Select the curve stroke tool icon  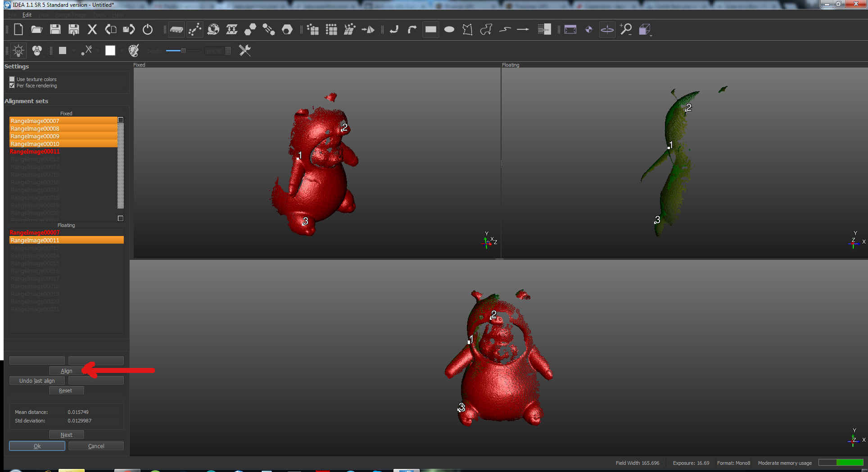pyautogui.click(x=505, y=30)
